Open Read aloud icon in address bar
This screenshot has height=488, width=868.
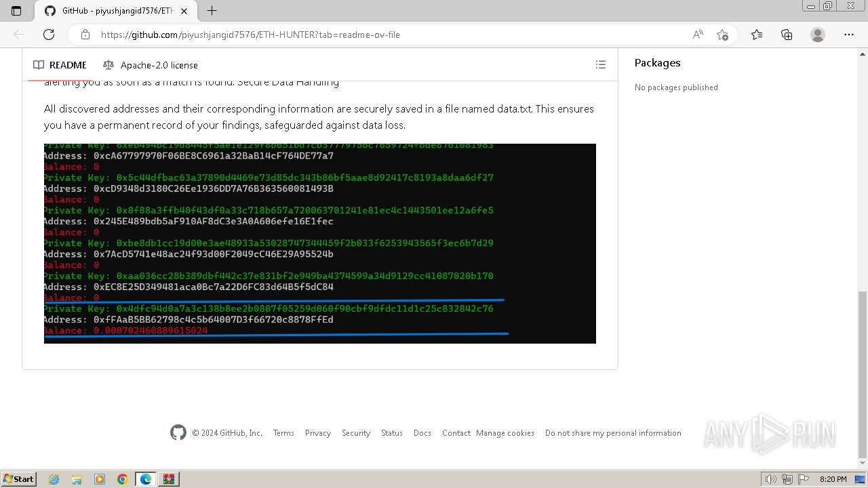pyautogui.click(x=698, y=35)
